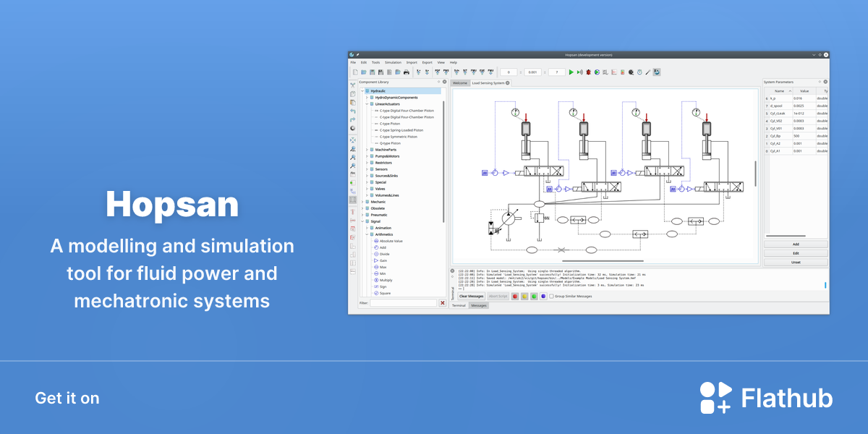Toggle yellow warning messages filter
This screenshot has width=868, height=434.
[524, 296]
